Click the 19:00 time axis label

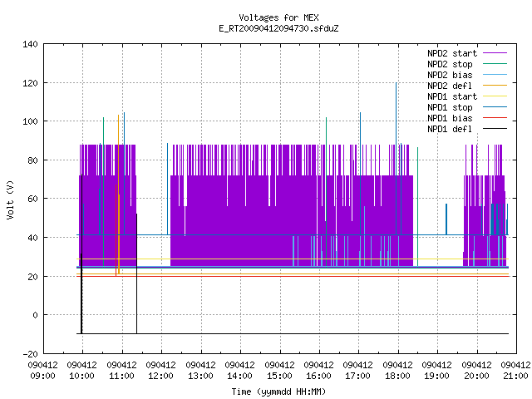pos(436,376)
